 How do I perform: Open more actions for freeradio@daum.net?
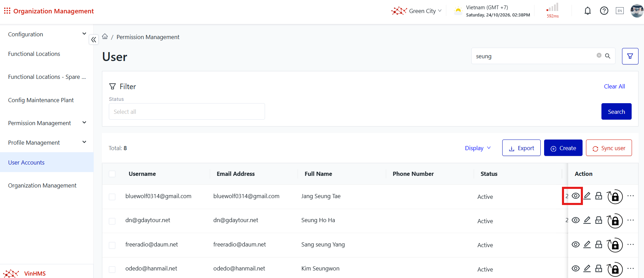631,244
